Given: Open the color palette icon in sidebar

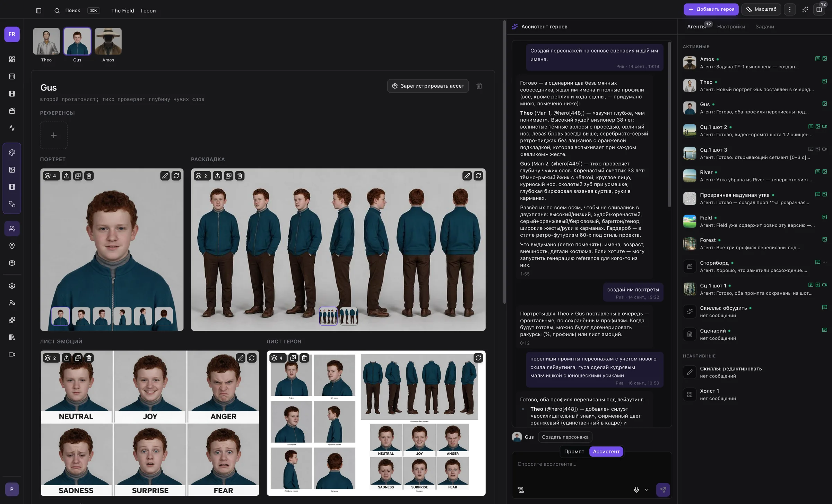Looking at the screenshot, I should coord(12,153).
